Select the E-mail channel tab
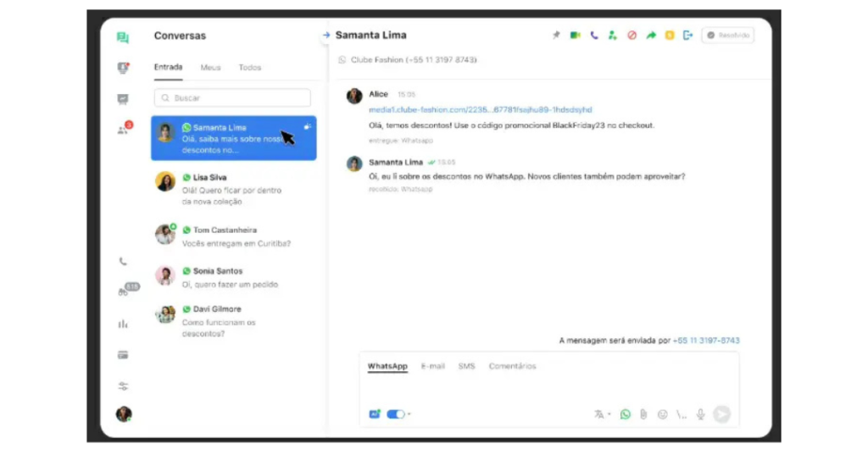Screen dimensions: 868x466 click(x=432, y=367)
